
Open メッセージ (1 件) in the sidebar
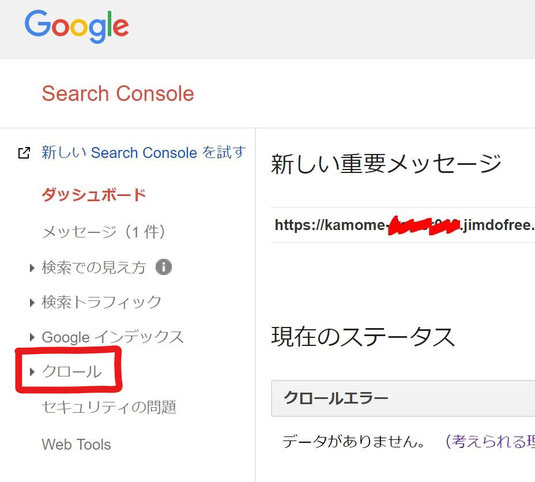click(x=104, y=232)
